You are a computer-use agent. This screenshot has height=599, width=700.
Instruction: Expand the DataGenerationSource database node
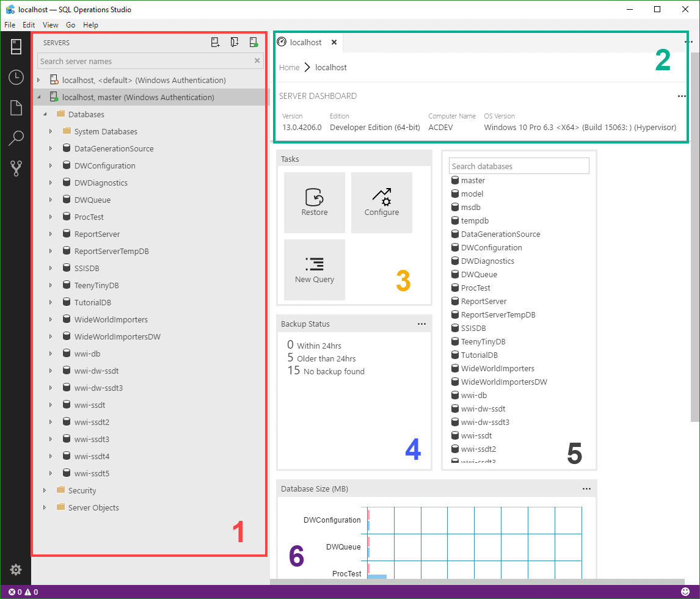(51, 148)
